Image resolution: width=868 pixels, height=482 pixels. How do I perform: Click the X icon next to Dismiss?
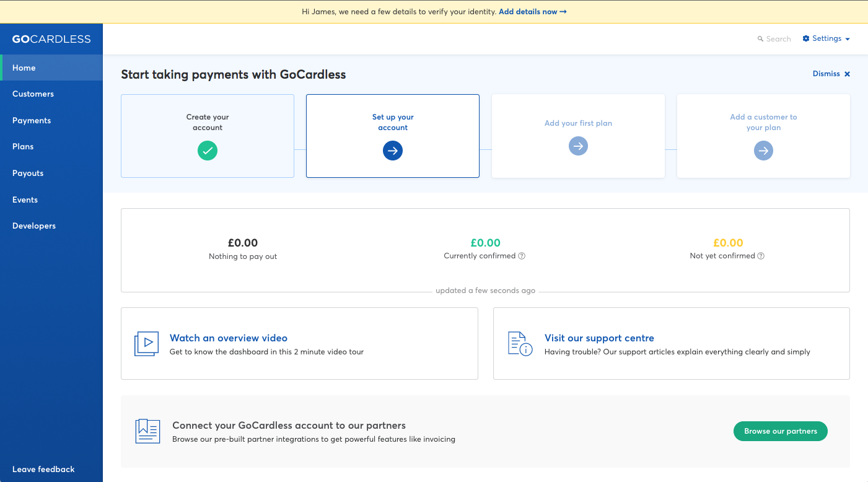point(847,74)
